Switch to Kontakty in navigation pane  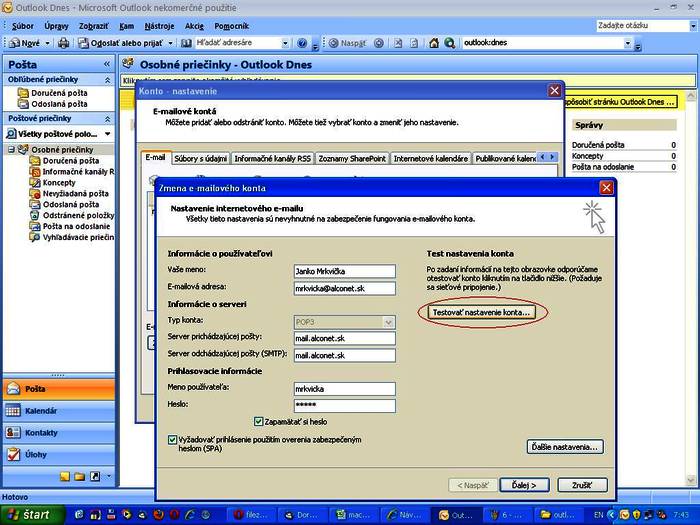[x=59, y=433]
